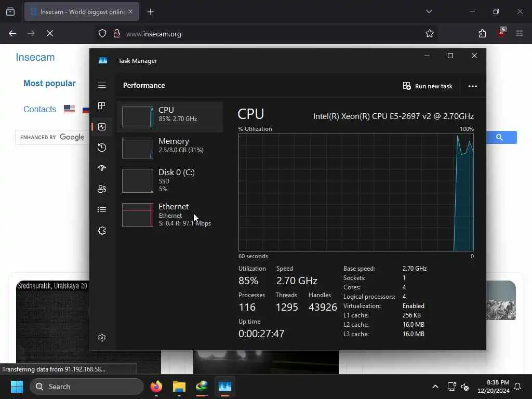Open Firefox extensions puzzle icon
Viewport: 532px width, 399px height.
482,33
